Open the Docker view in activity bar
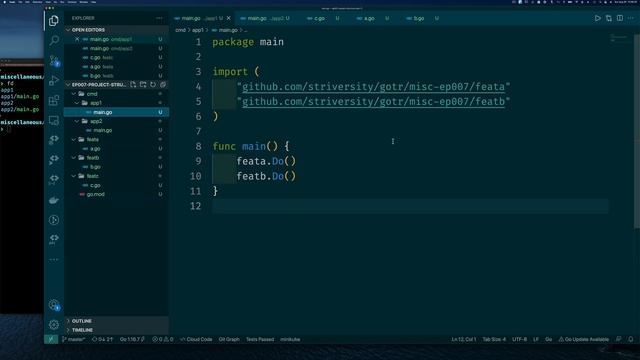 (x=54, y=200)
